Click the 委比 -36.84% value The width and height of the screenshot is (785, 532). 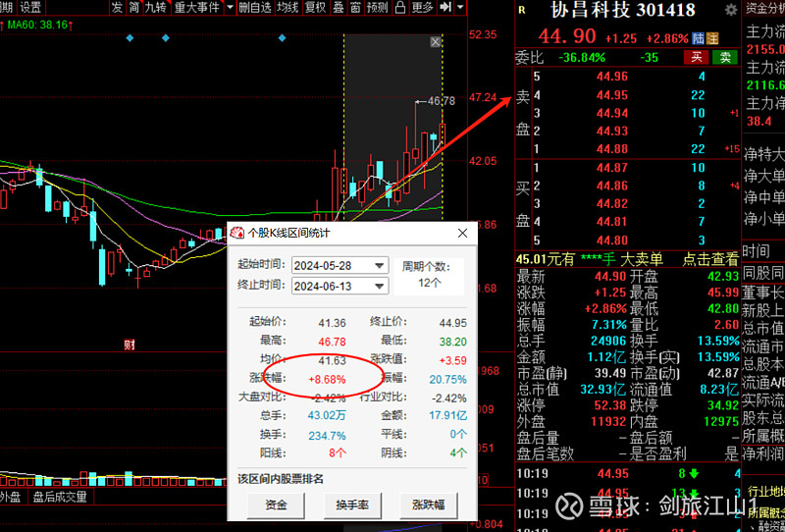pyautogui.click(x=582, y=58)
